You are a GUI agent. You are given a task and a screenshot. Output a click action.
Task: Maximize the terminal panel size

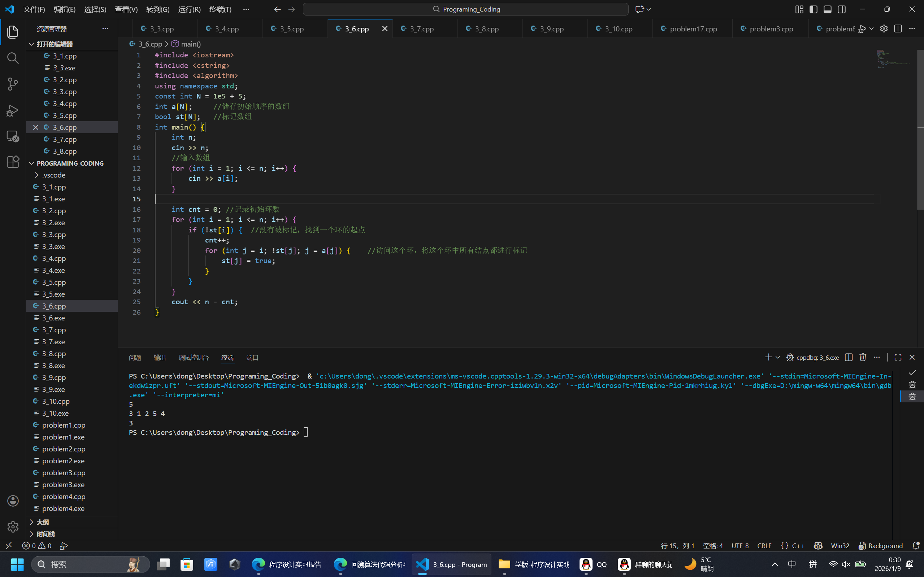(898, 357)
